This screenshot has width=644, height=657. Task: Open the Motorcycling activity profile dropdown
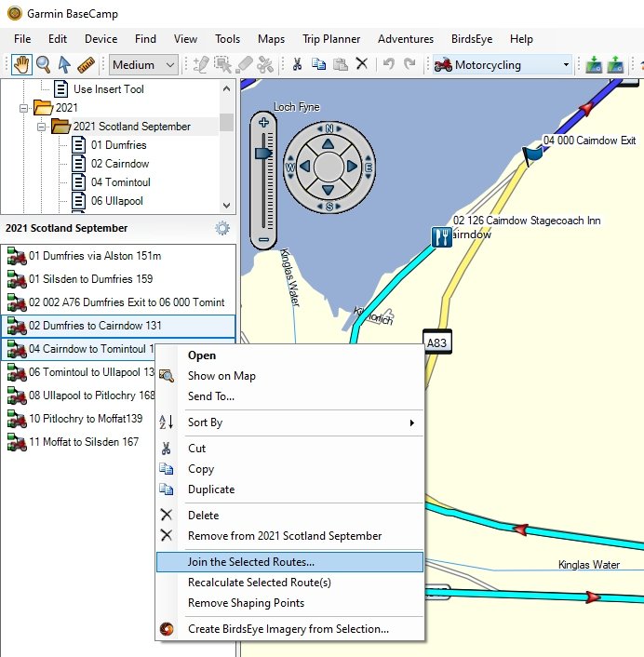tap(502, 65)
